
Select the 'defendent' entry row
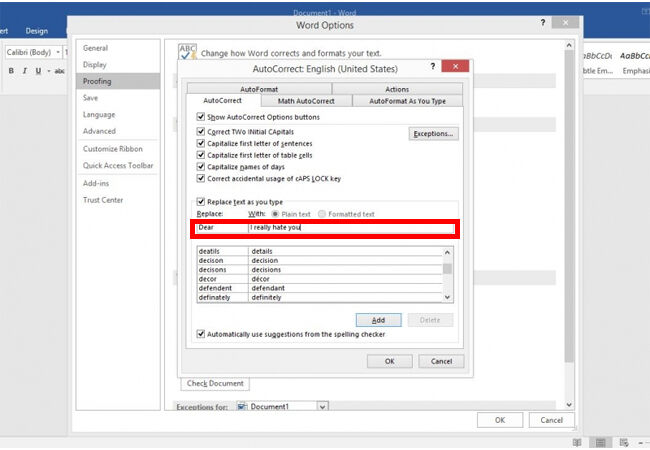click(x=320, y=288)
